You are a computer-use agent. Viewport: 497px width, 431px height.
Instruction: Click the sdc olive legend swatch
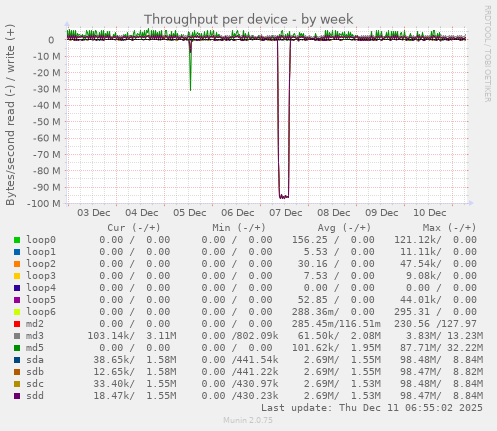click(x=17, y=384)
